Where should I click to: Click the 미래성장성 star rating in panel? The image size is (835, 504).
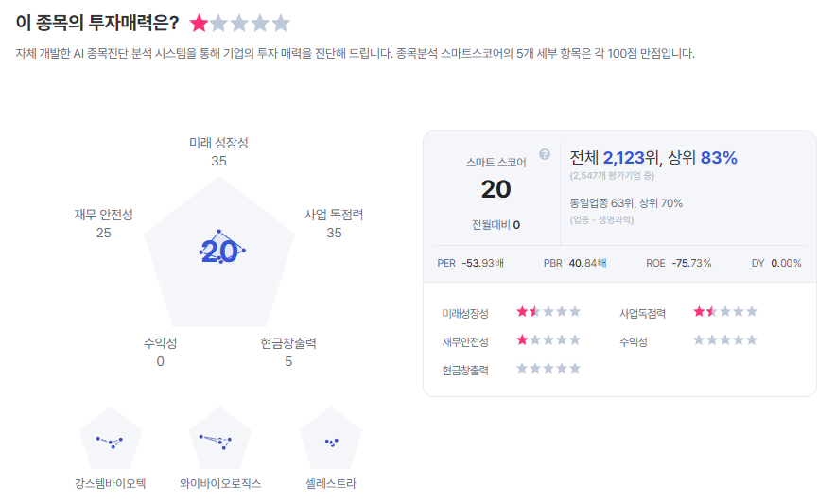tap(548, 311)
